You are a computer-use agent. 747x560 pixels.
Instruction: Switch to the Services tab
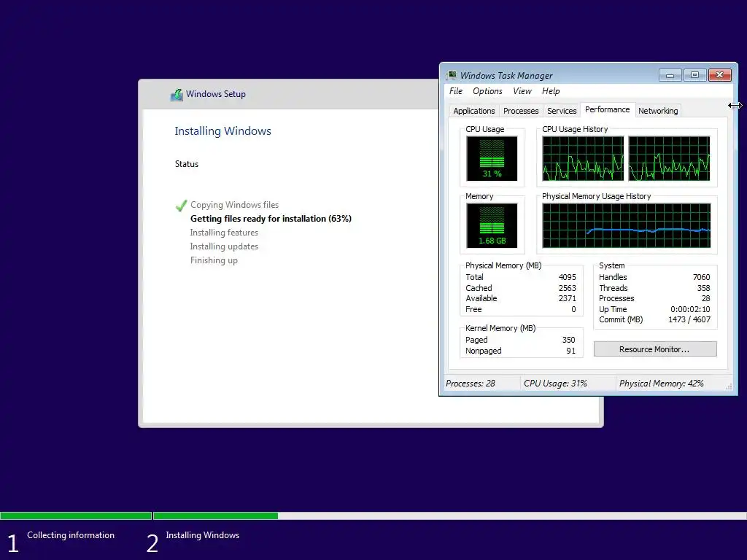point(562,111)
